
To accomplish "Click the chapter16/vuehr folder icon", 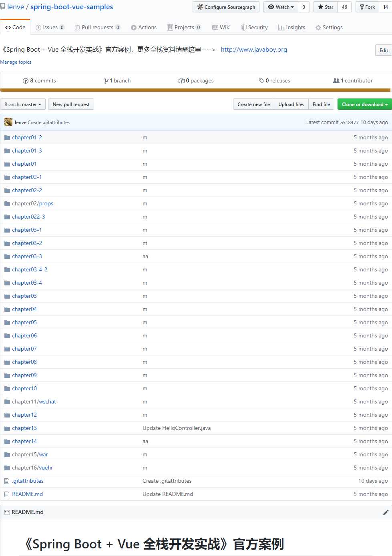I will click(x=7, y=468).
